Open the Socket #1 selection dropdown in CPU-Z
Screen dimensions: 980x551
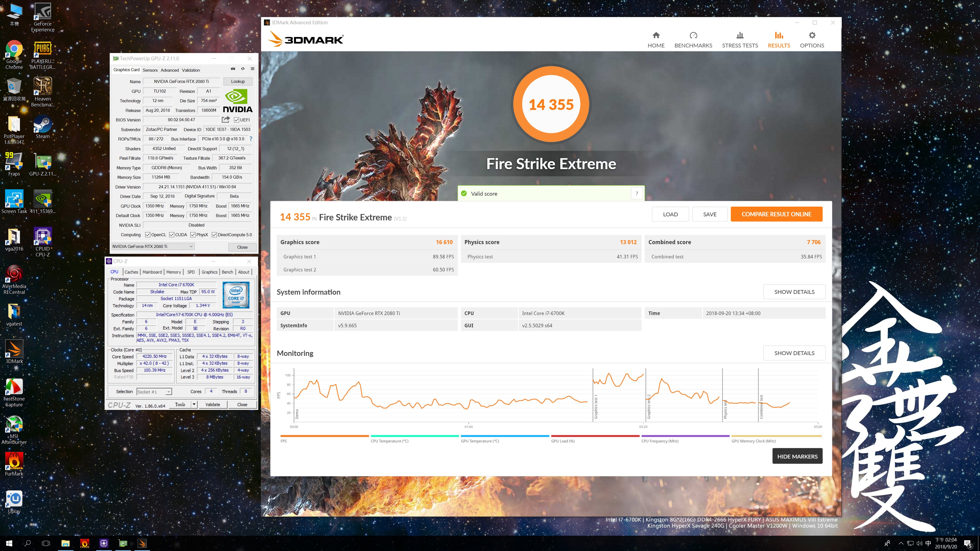coord(168,392)
